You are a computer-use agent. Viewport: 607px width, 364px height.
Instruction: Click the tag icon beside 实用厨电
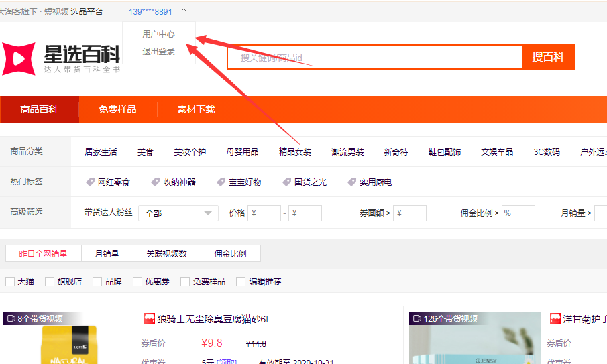351,182
